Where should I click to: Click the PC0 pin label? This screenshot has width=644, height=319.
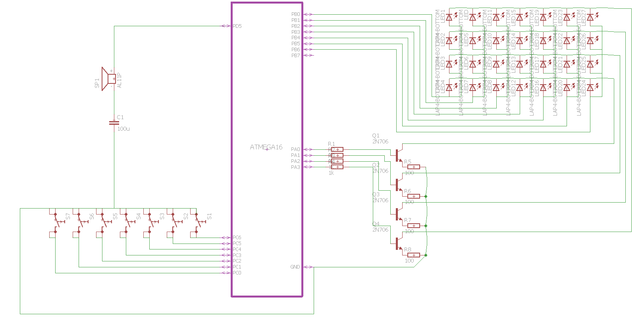pos(237,273)
